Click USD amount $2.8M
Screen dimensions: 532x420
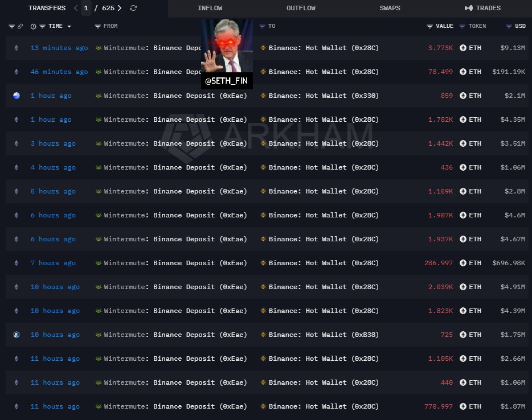point(515,191)
